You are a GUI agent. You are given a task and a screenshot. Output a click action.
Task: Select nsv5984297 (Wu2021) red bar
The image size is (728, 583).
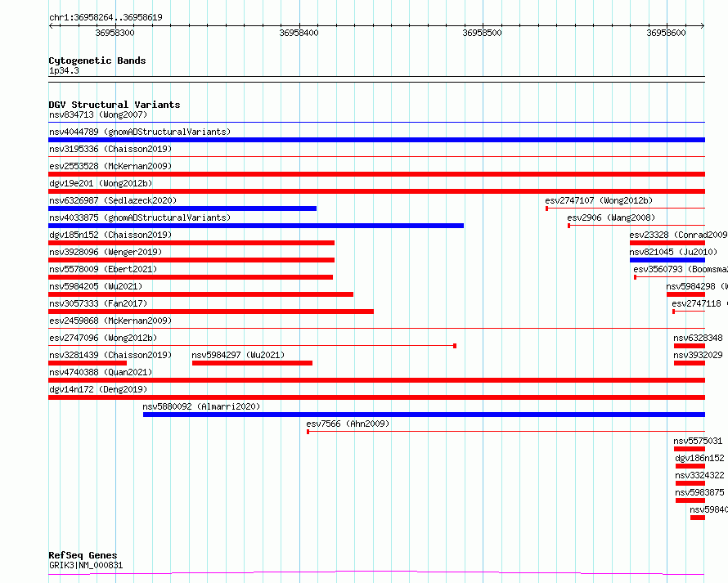[x=252, y=363]
